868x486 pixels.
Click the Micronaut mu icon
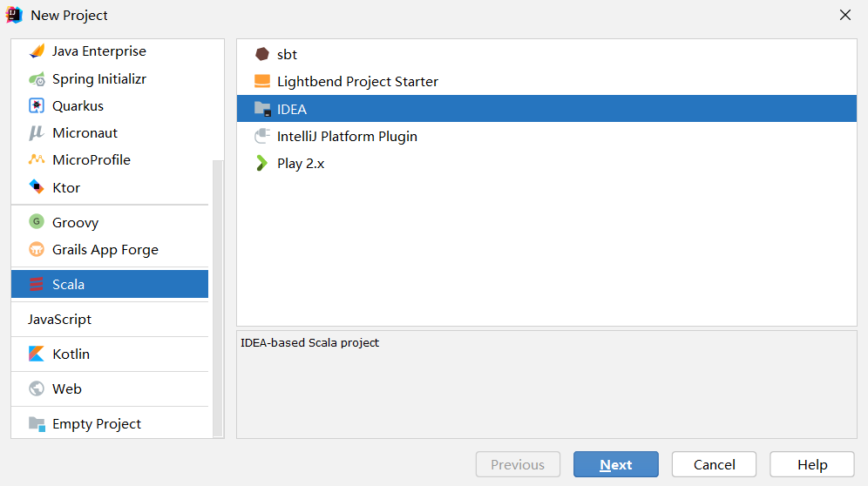tap(37, 133)
